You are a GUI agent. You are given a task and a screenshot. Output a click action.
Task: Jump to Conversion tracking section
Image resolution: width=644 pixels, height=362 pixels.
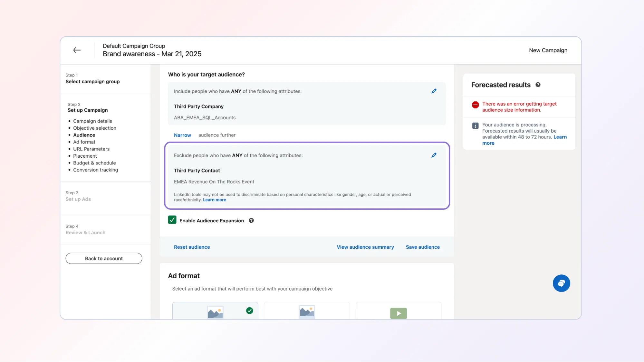tap(95, 170)
